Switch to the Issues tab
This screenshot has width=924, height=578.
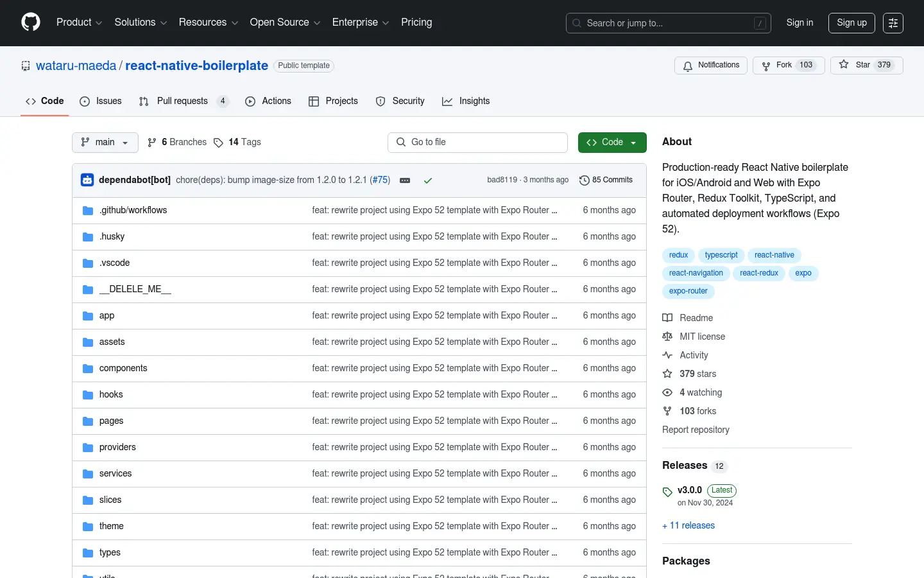101,101
